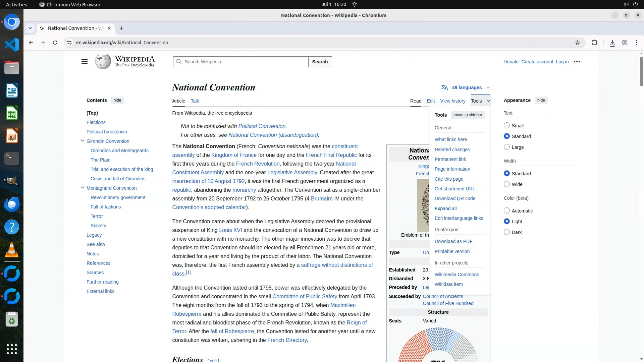
Task: Enable the Dark color mode
Action: 507,232
